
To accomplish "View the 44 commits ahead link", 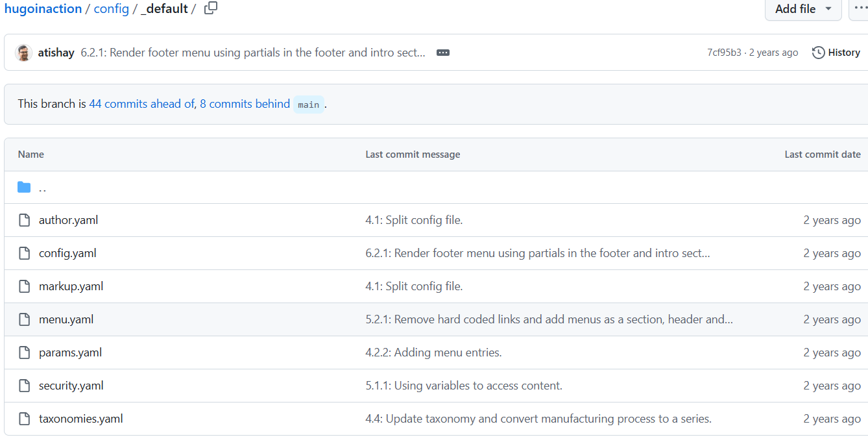I will click(x=141, y=104).
